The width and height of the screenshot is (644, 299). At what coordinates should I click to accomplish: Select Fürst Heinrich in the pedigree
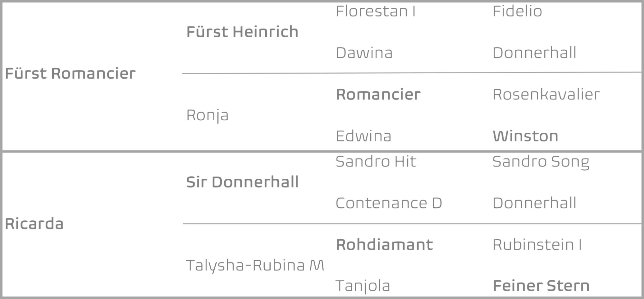point(242,32)
